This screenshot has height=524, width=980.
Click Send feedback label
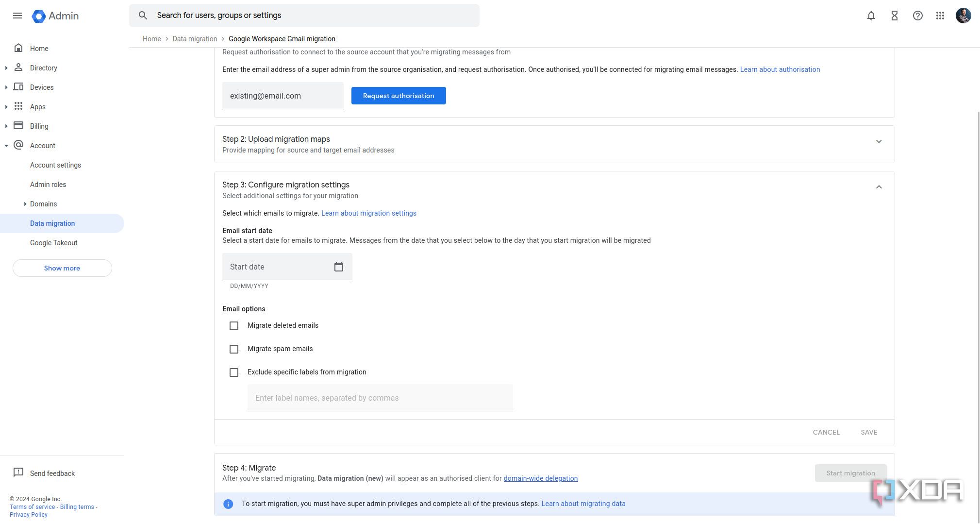tap(52, 473)
